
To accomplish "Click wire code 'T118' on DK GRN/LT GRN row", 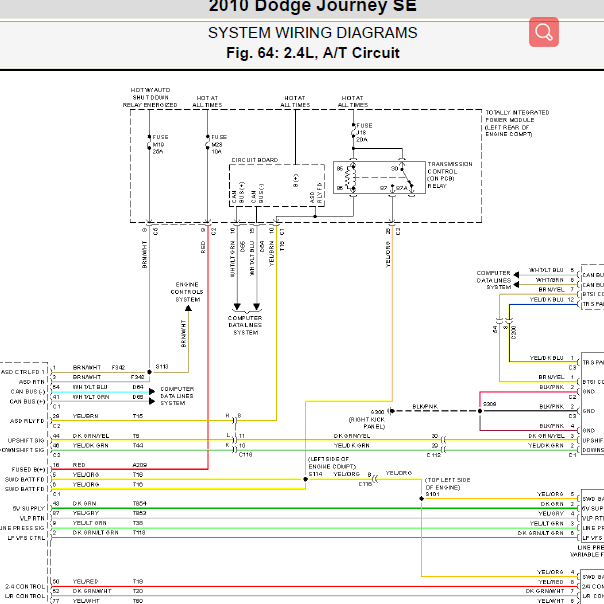I will 139,532.
